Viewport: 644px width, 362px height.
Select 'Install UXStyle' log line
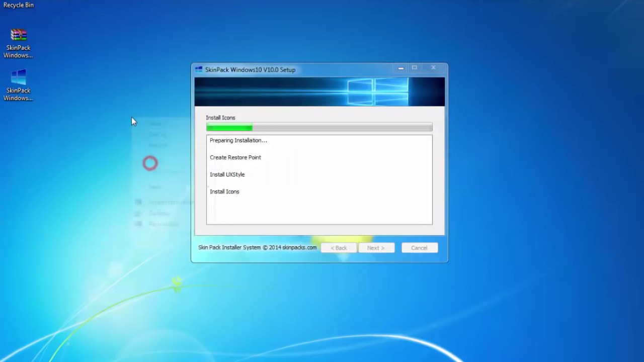pyautogui.click(x=227, y=174)
